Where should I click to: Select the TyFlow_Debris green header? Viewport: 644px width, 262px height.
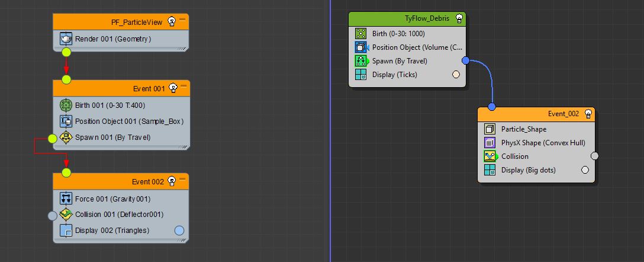[x=407, y=18]
